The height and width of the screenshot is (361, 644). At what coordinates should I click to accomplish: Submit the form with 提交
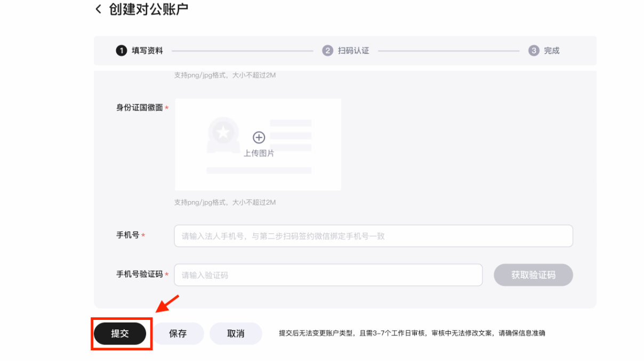tap(120, 334)
